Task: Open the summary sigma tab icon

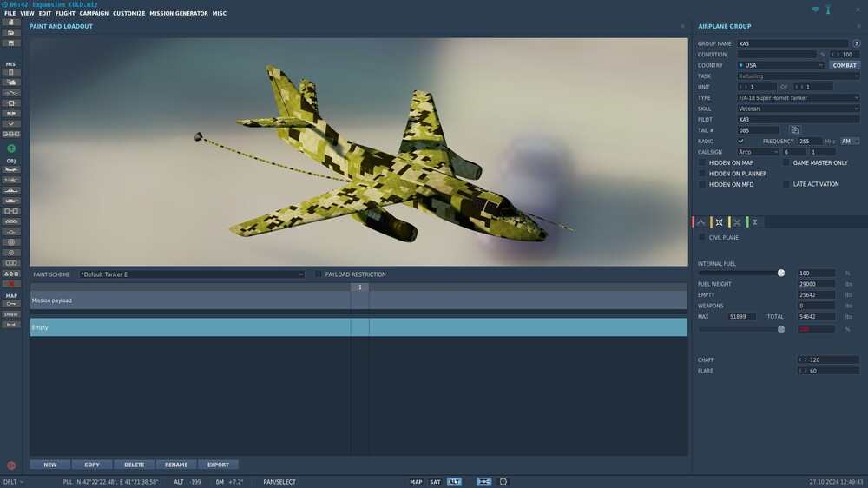Action: click(x=754, y=222)
